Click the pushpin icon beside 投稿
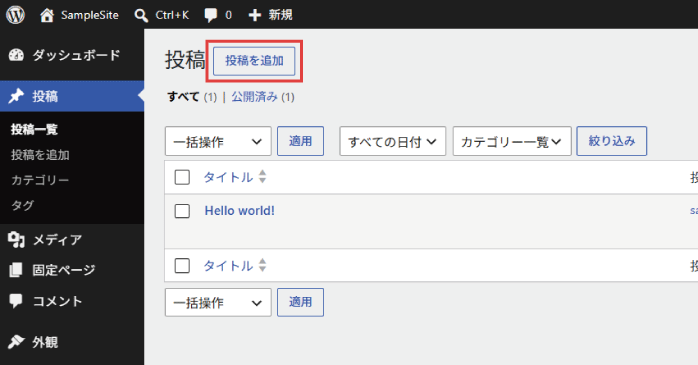 click(16, 96)
